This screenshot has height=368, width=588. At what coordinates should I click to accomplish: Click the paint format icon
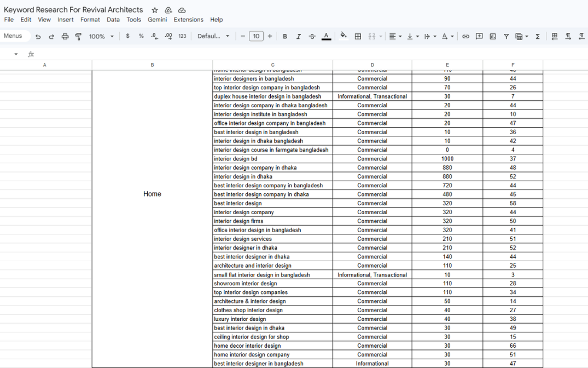click(x=78, y=36)
